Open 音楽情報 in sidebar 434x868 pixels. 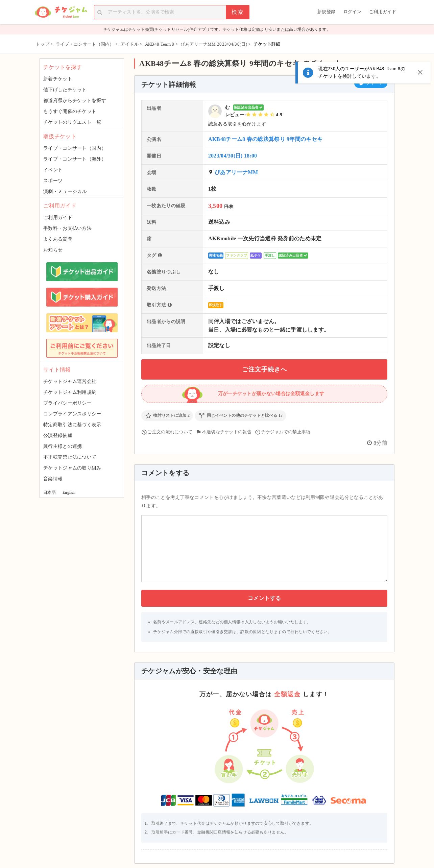pos(53,479)
